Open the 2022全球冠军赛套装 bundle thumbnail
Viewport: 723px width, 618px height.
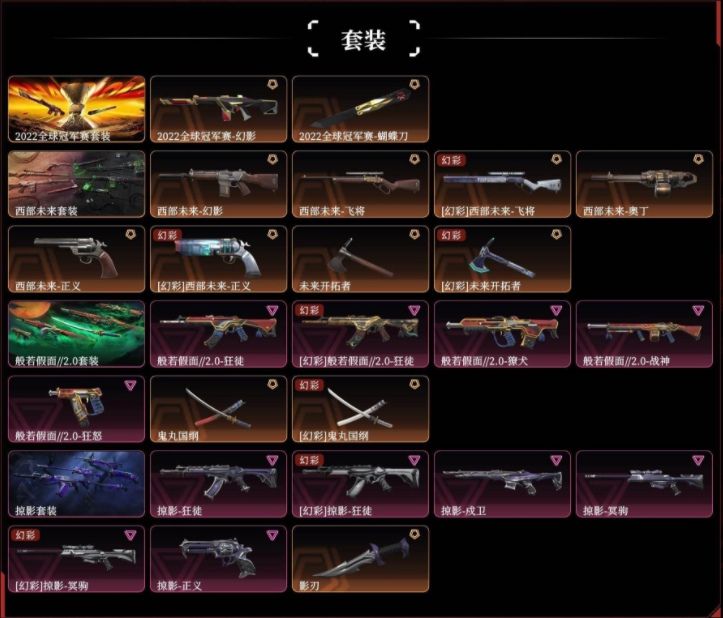(x=77, y=109)
